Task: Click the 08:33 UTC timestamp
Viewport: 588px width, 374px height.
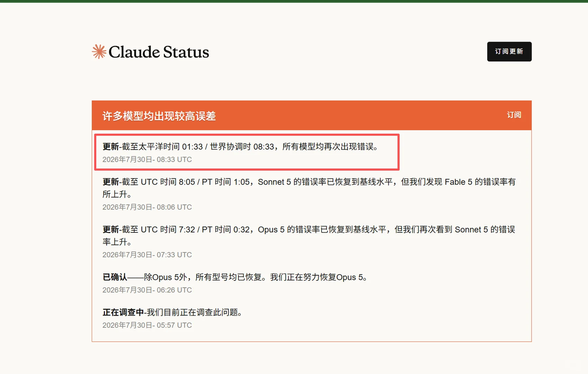Action: pos(147,159)
